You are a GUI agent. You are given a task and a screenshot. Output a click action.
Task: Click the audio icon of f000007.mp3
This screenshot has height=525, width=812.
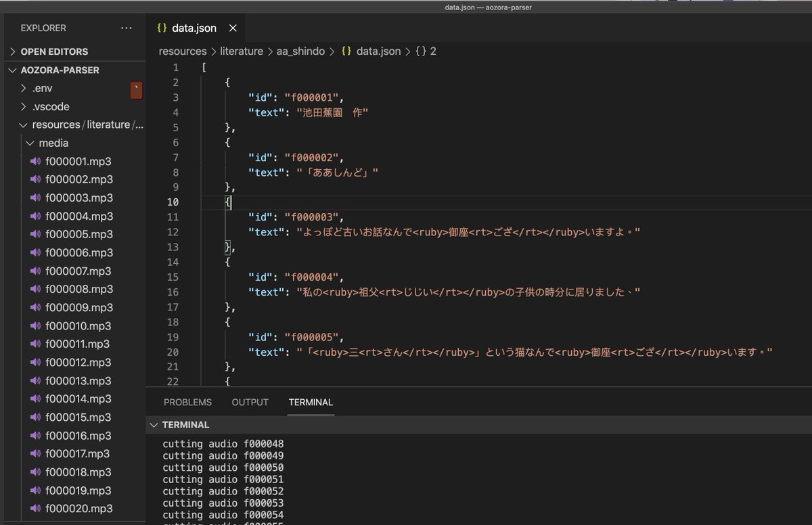coord(35,271)
